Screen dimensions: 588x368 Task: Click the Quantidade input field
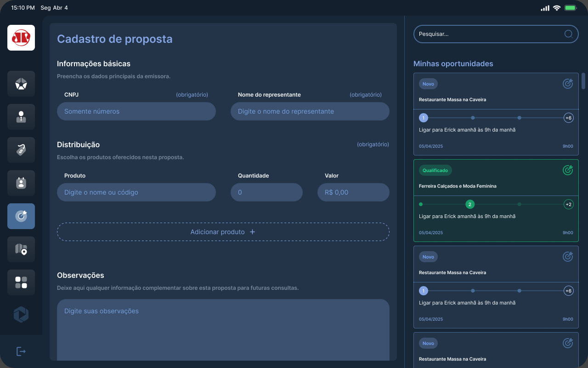266,192
